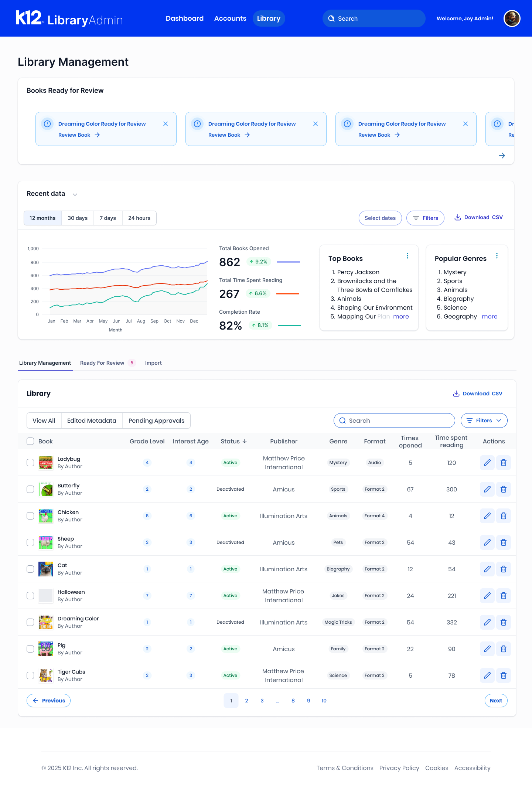This screenshot has height=790, width=532.
Task: Select the Cat row checkbox
Action: tap(30, 569)
